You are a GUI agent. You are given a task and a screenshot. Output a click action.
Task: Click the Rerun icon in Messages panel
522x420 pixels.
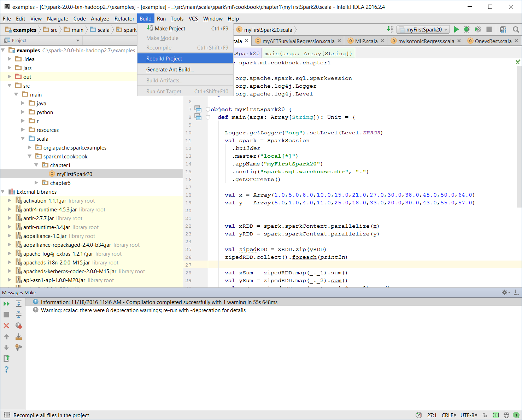[x=6, y=304]
